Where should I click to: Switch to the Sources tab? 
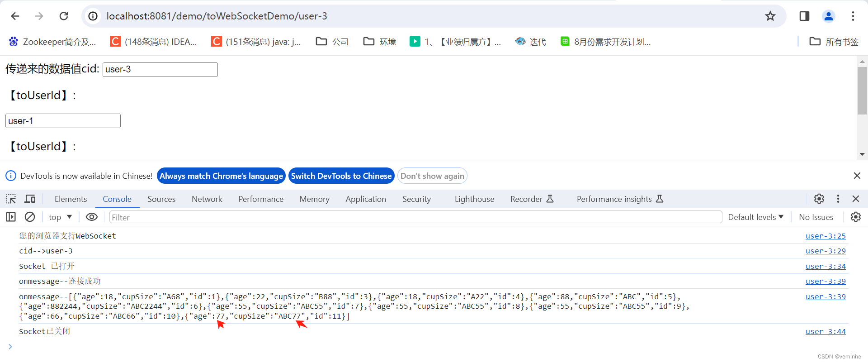pyautogui.click(x=161, y=199)
